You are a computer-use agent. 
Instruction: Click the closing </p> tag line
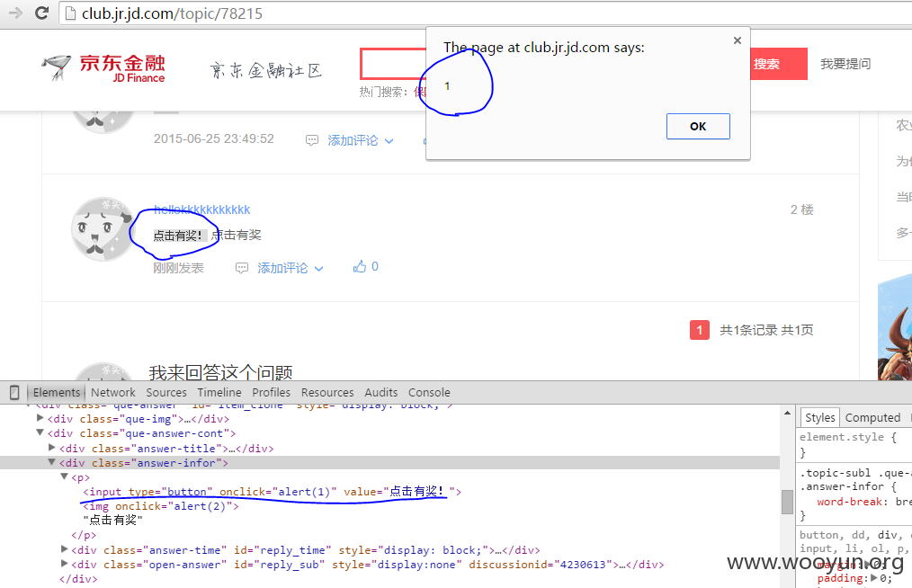pos(84,535)
